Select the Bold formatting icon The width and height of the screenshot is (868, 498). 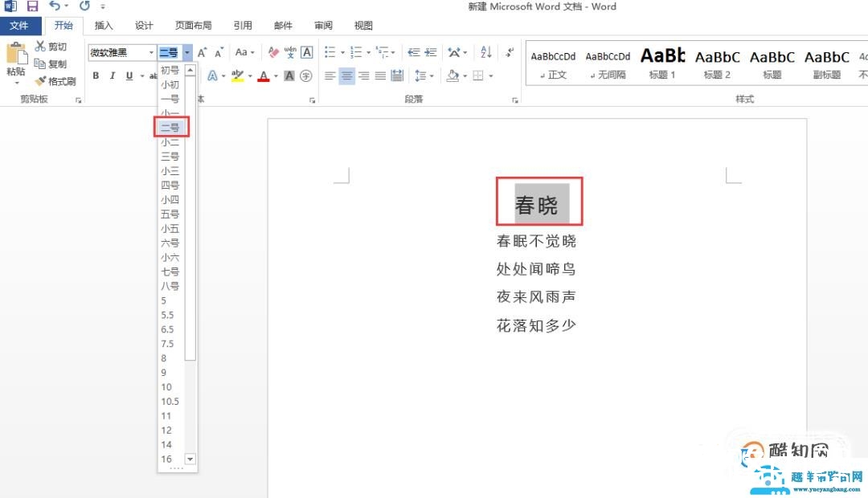[96, 75]
